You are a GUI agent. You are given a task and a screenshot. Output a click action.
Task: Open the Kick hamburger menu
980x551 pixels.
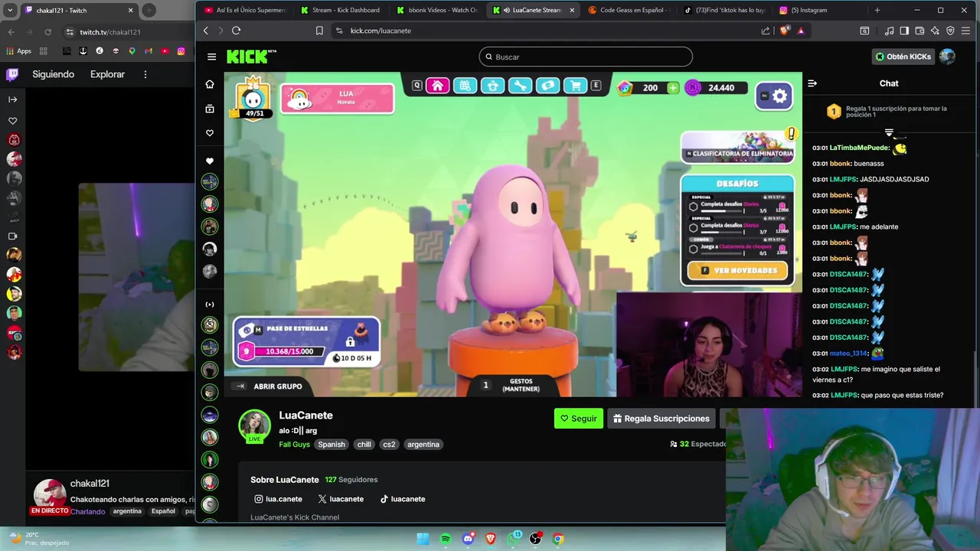[211, 57]
